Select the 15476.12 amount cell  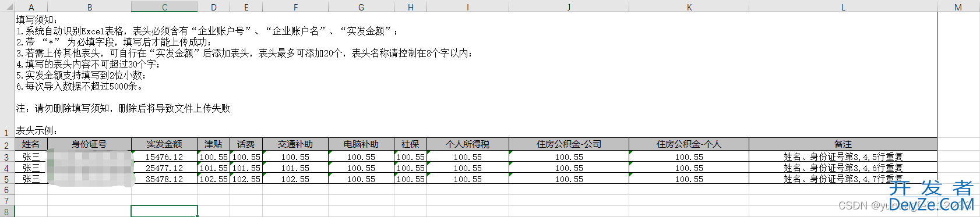tap(164, 157)
